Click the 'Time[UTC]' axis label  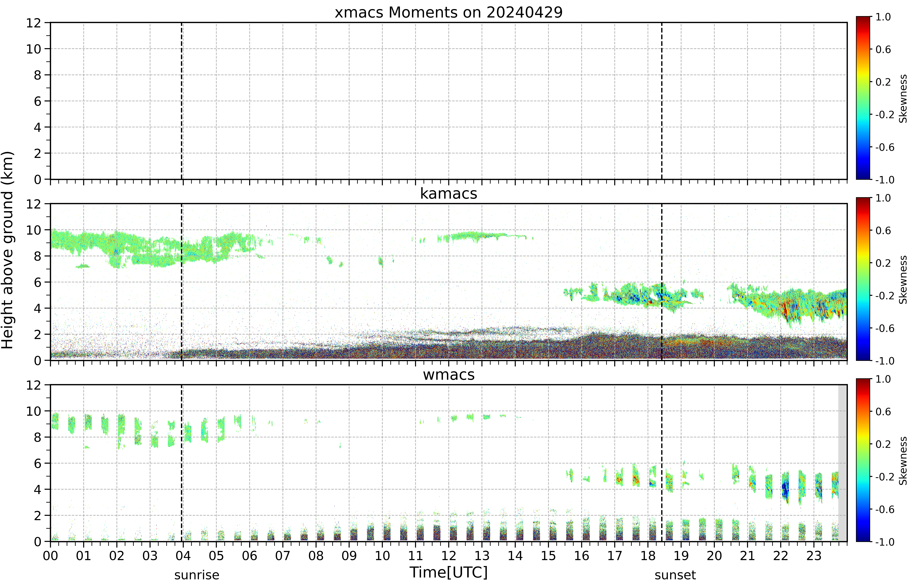[x=449, y=572]
